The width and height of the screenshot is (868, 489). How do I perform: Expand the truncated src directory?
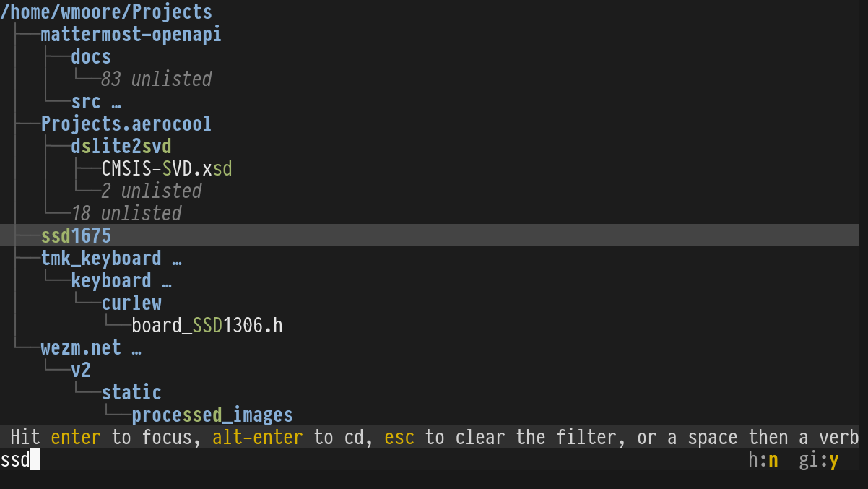(95, 102)
